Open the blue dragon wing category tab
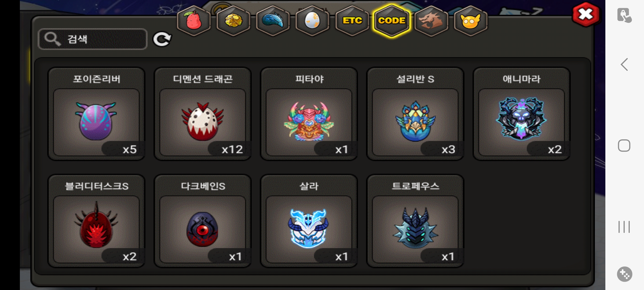The height and width of the screenshot is (290, 644). pyautogui.click(x=273, y=21)
